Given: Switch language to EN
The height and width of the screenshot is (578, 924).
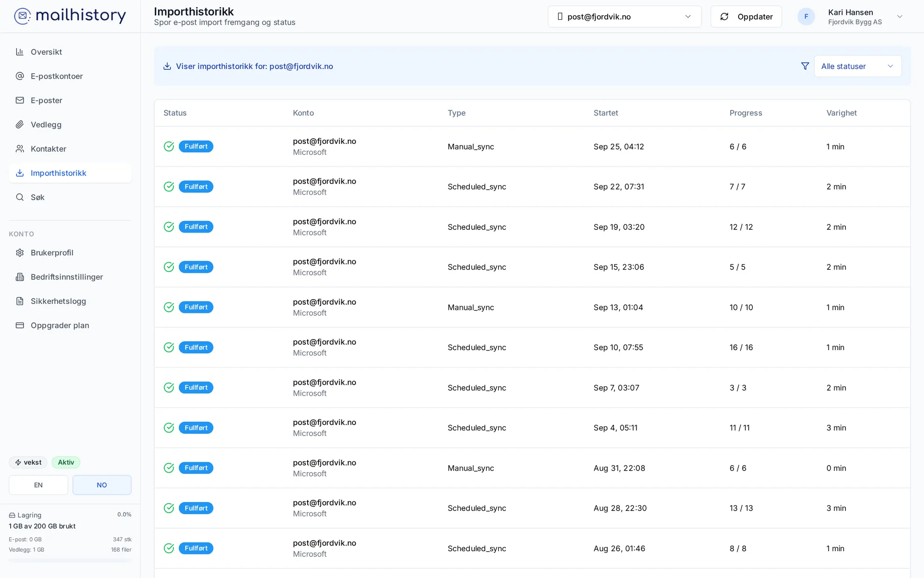Looking at the screenshot, I should (38, 485).
